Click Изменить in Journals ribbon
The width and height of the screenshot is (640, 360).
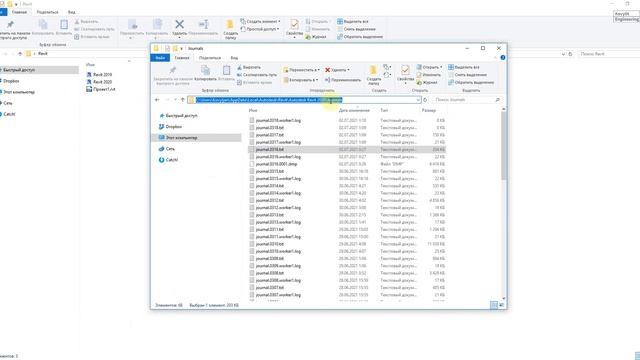pyautogui.click(x=429, y=75)
